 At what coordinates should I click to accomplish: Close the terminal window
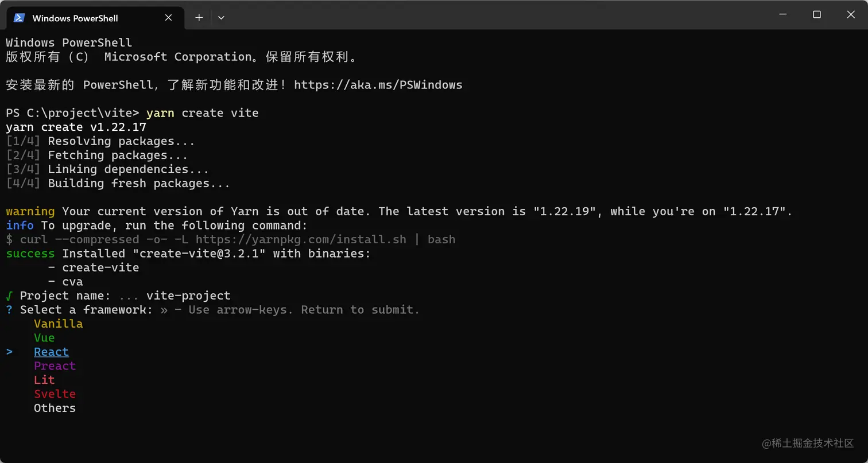(x=851, y=15)
